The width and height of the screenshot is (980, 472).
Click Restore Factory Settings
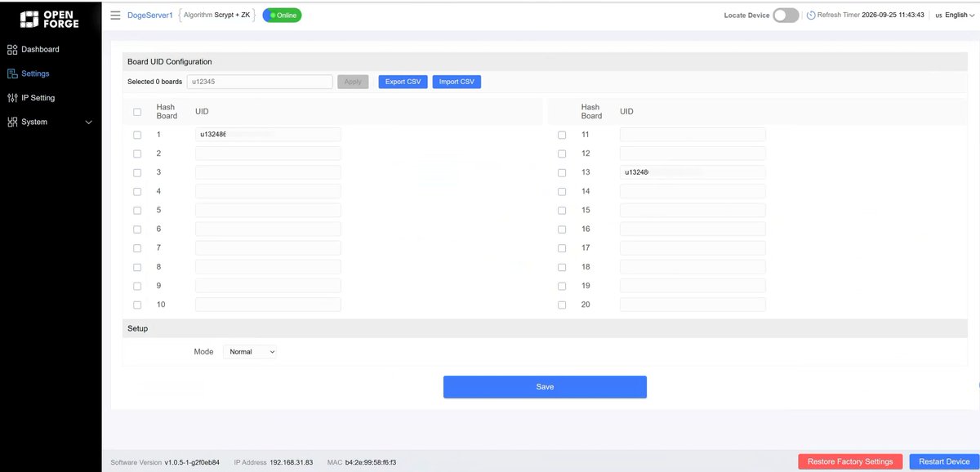(850, 461)
